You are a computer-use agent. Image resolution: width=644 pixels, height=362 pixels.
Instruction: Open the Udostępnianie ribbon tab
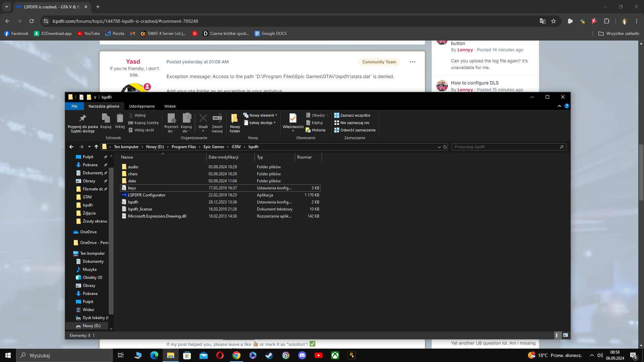point(142,106)
